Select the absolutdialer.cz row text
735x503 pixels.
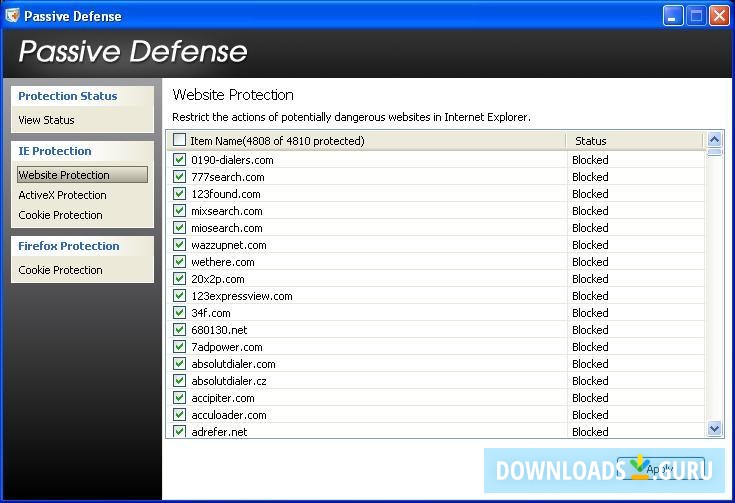click(x=229, y=381)
